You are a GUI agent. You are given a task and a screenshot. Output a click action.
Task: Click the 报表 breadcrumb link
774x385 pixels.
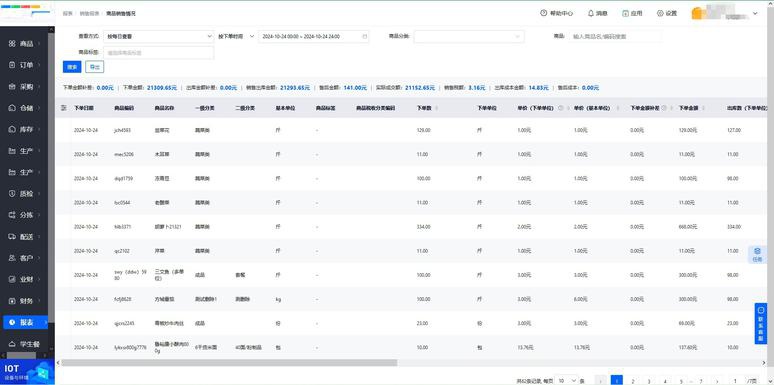[x=67, y=14]
